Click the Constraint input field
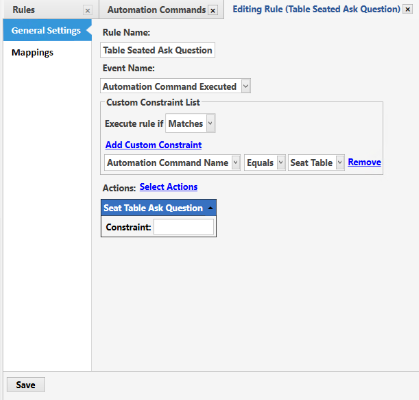This screenshot has height=400, width=419. coord(183,227)
